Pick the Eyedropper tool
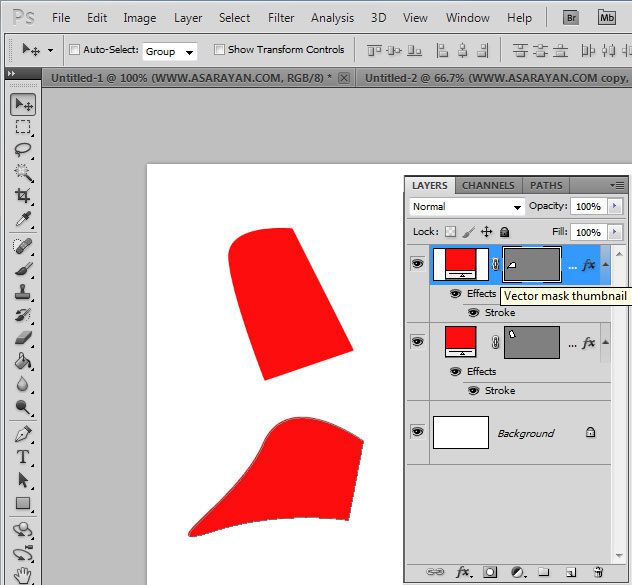Image resolution: width=632 pixels, height=585 pixels. click(x=23, y=219)
